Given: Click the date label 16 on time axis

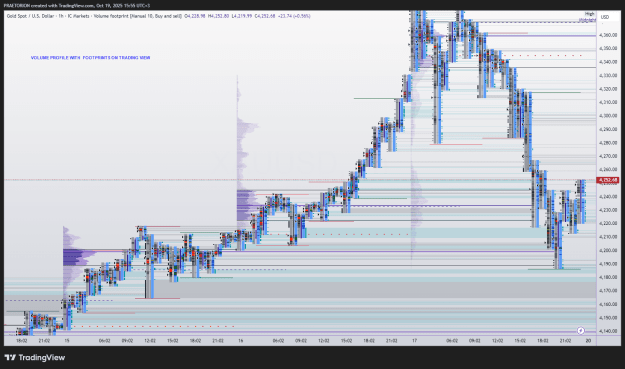Looking at the screenshot, I should click(x=240, y=341).
